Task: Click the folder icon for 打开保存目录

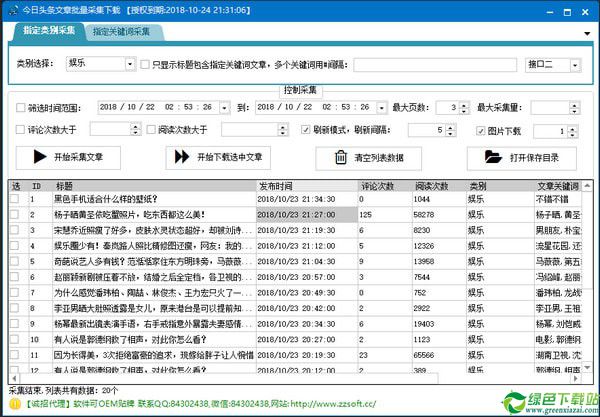Action: coord(492,156)
